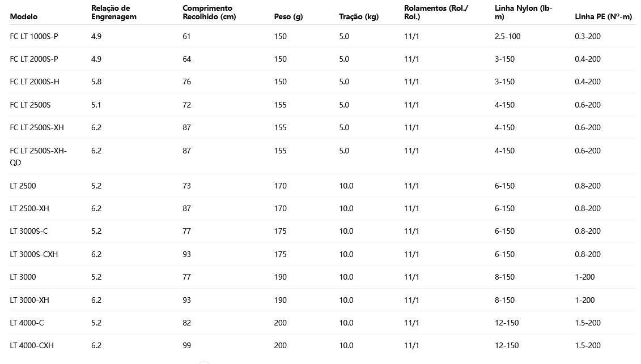This screenshot has width=641, height=364.
Task: Click the Linha PE column header
Action: (x=603, y=16)
